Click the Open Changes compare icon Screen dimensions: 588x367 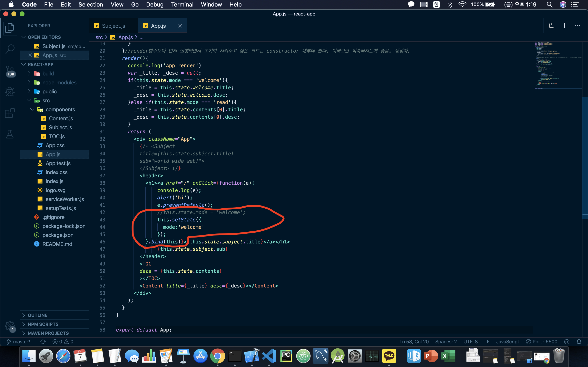click(x=551, y=26)
